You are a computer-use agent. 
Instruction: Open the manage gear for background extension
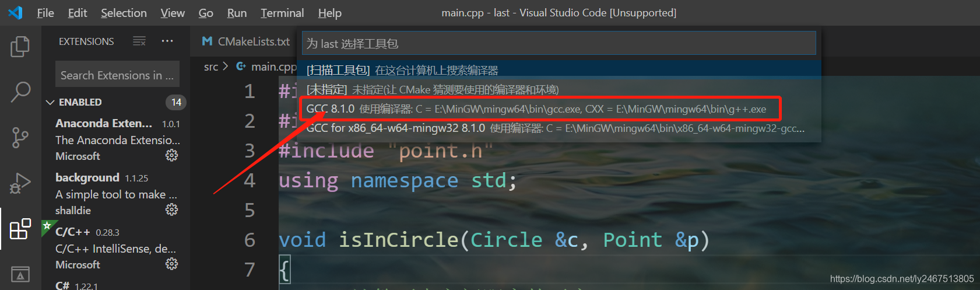pyautogui.click(x=171, y=209)
